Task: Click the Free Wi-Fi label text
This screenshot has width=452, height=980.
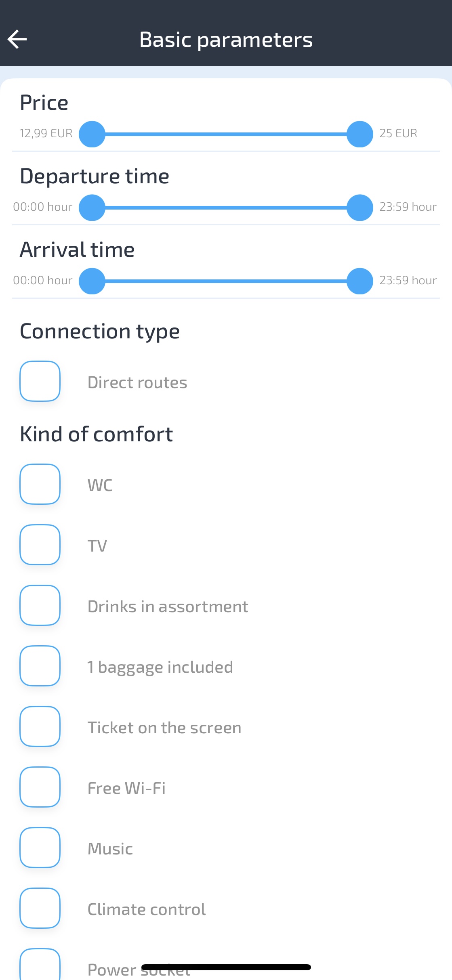Action: pyautogui.click(x=126, y=788)
